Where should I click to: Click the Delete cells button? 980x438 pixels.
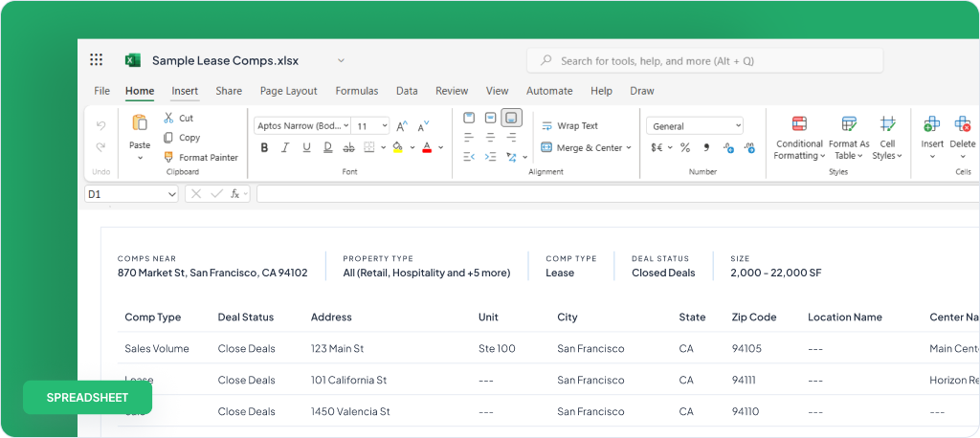click(963, 136)
